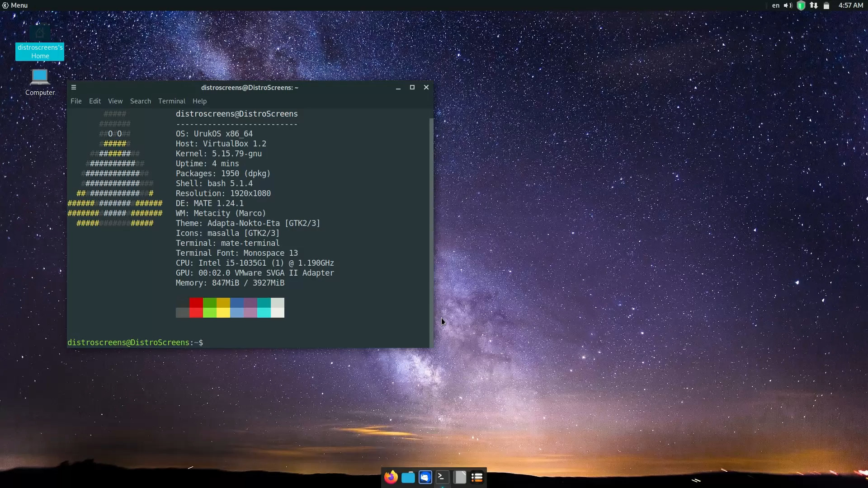Click the 'GPU: 00:02.0 VMware SVGA II Adapter' line
This screenshot has width=868, height=488.
click(x=255, y=273)
